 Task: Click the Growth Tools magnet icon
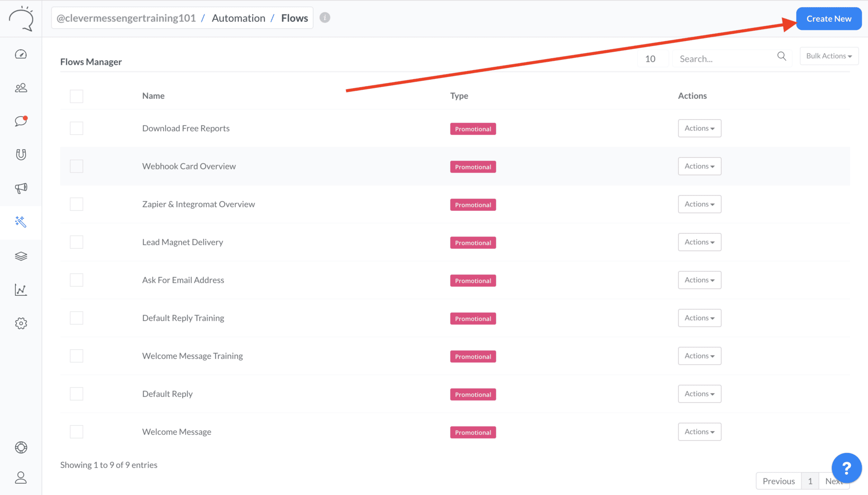coord(21,154)
